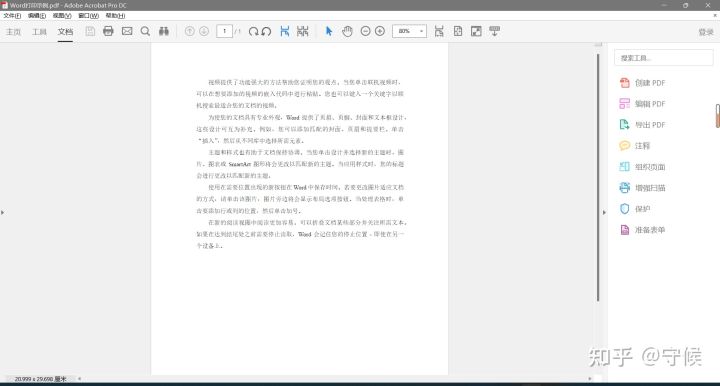Select the 文档 tab
Image resolution: width=720 pixels, height=386 pixels.
65,32
